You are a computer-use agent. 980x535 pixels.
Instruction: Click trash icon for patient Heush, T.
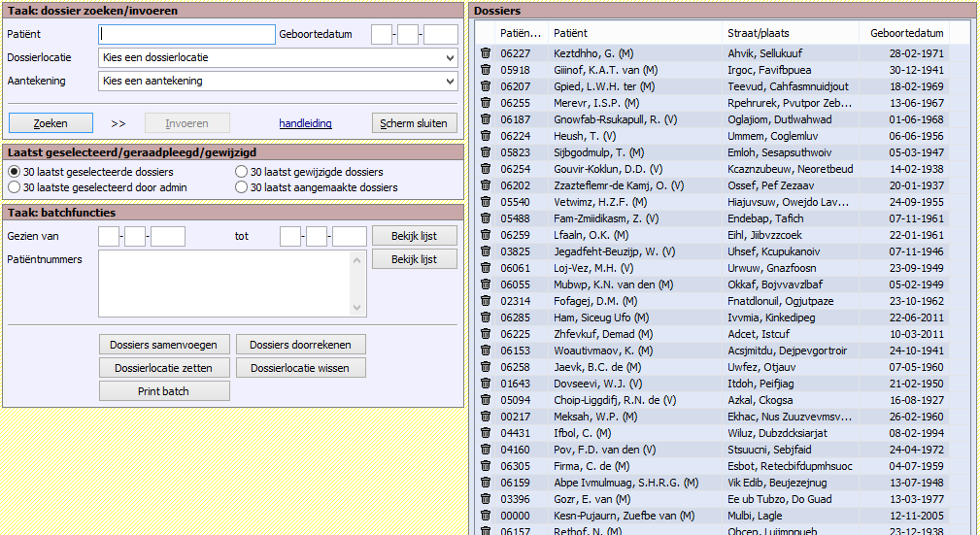point(486,136)
